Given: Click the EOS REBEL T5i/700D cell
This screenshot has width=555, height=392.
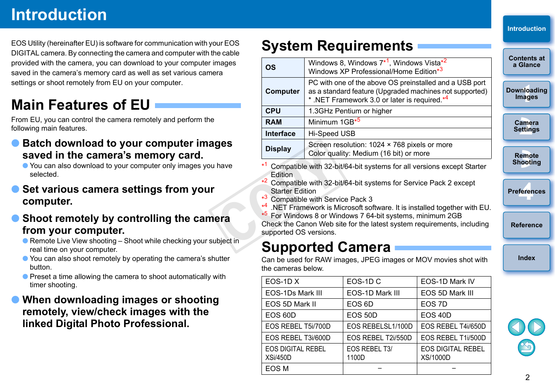Looking at the screenshot, I should (x=302, y=326).
